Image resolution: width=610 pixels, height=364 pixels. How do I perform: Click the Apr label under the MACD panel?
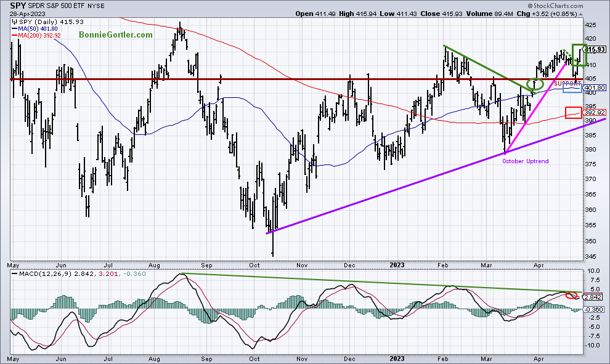coord(539,358)
